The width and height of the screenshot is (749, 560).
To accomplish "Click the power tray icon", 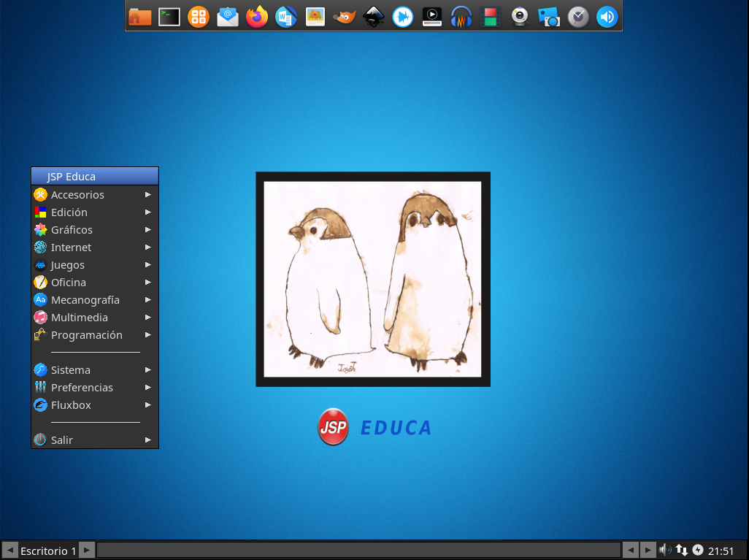I will (x=698, y=550).
